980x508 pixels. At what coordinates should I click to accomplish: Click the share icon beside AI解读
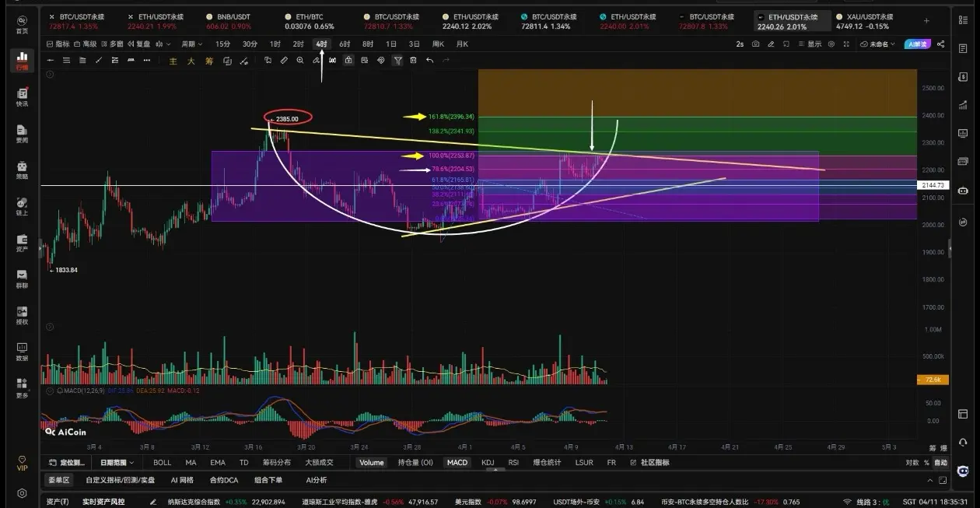coord(941,44)
